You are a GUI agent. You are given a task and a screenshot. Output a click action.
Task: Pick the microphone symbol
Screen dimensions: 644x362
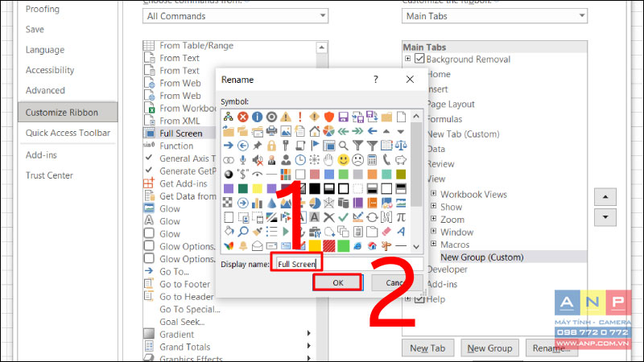243,159
